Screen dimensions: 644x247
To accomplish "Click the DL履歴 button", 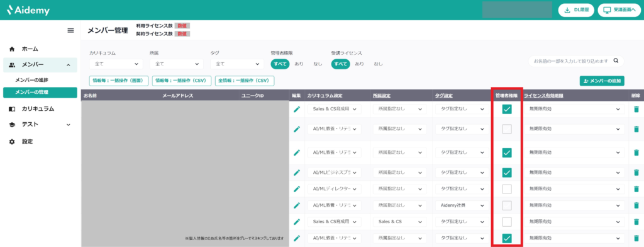I will [576, 10].
